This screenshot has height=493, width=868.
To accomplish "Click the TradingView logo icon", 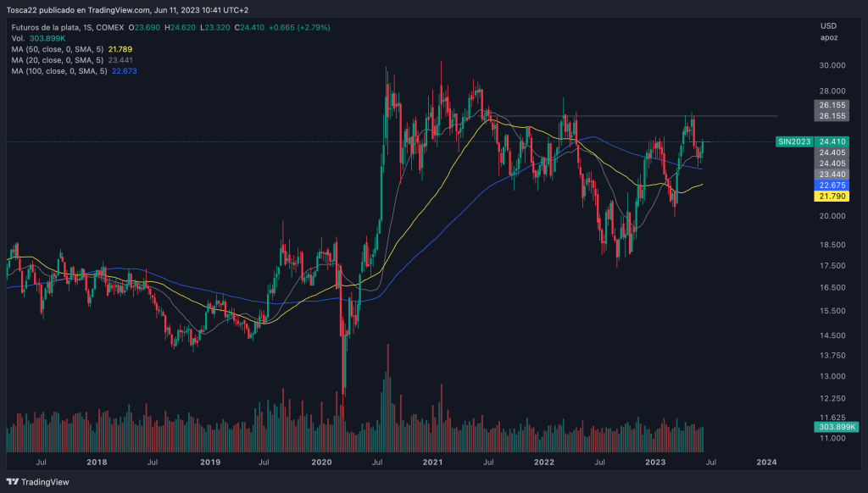I will tap(13, 483).
